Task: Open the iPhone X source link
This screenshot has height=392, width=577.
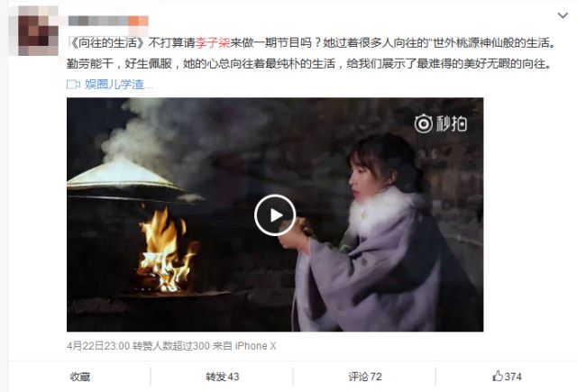Action: point(255,346)
